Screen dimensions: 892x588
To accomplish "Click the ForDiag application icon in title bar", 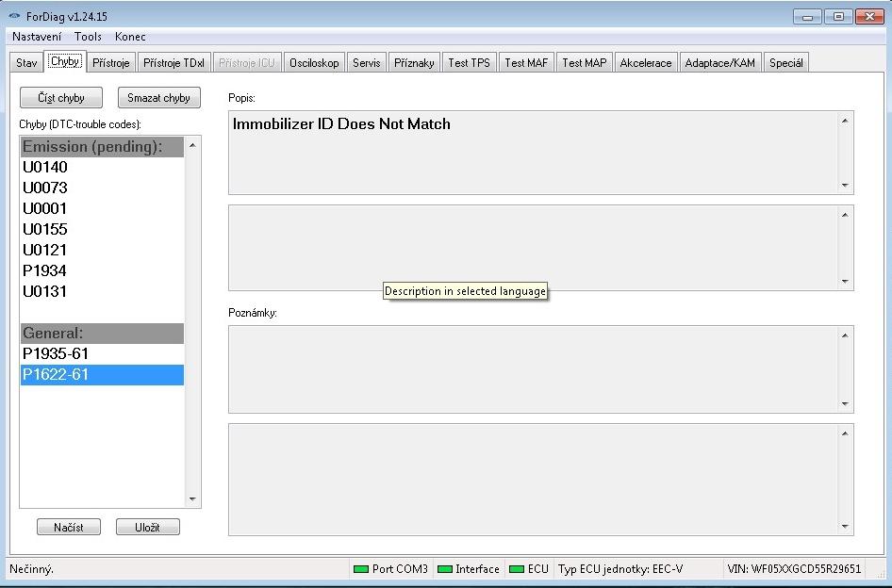I will click(14, 17).
